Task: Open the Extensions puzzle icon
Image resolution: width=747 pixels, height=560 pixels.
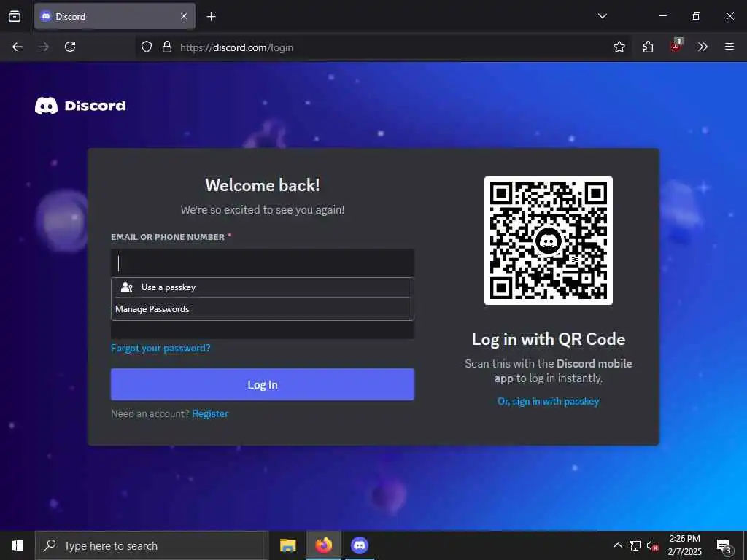Action: pos(648,47)
